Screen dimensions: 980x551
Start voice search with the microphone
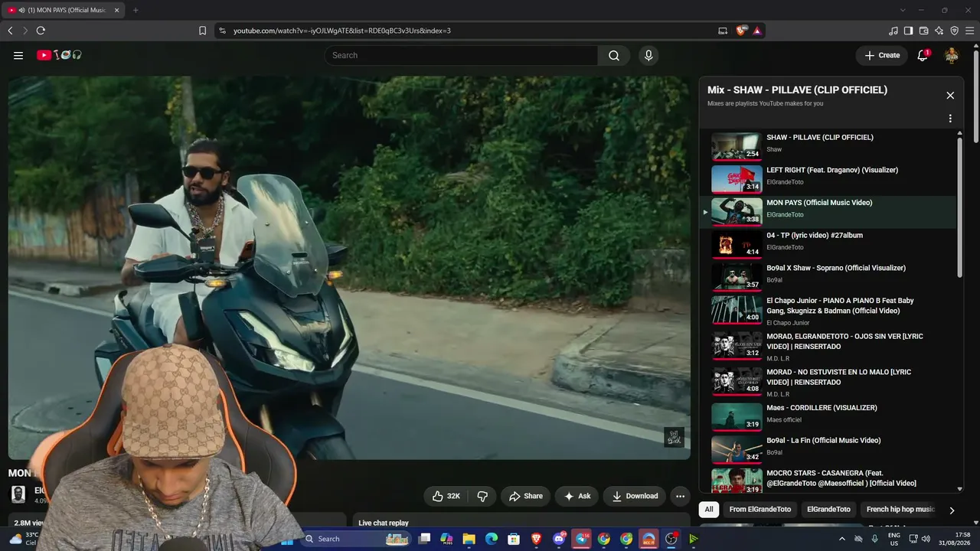(x=648, y=55)
